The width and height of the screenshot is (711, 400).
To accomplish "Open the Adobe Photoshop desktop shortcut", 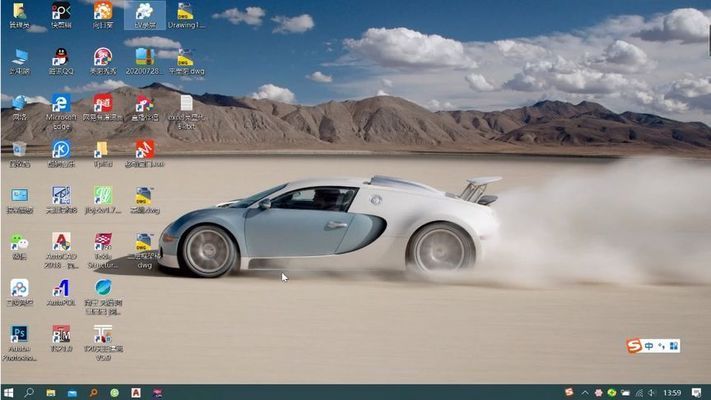I will pos(19,335).
